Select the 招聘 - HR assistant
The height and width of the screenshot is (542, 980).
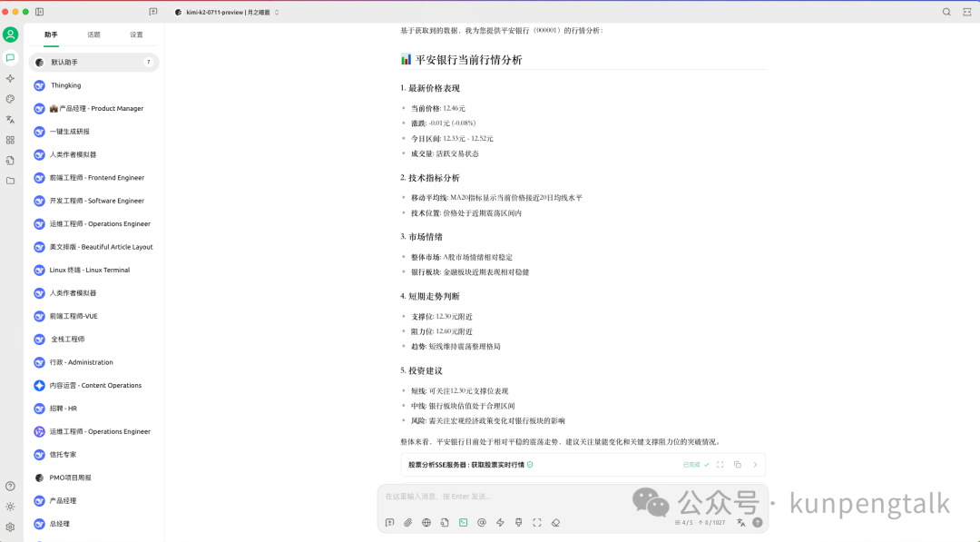point(93,409)
